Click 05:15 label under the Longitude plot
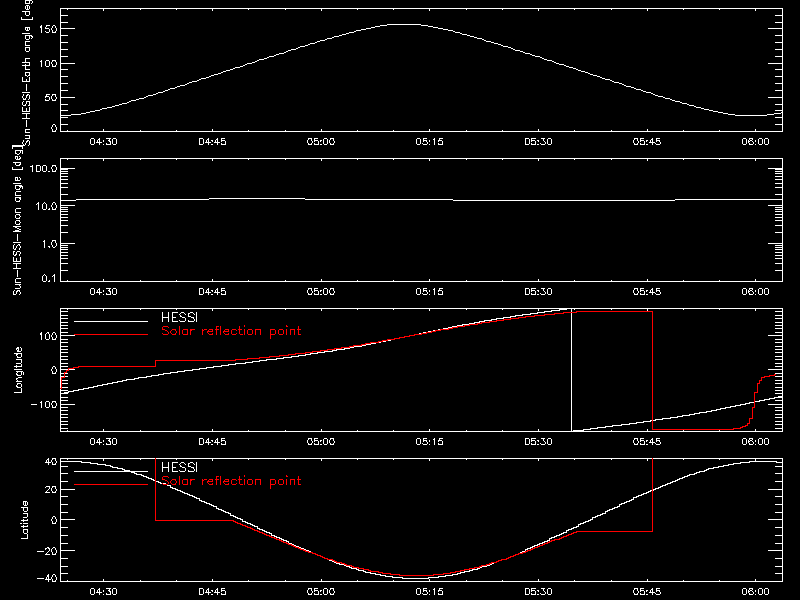800x600 pixels. tap(430, 442)
